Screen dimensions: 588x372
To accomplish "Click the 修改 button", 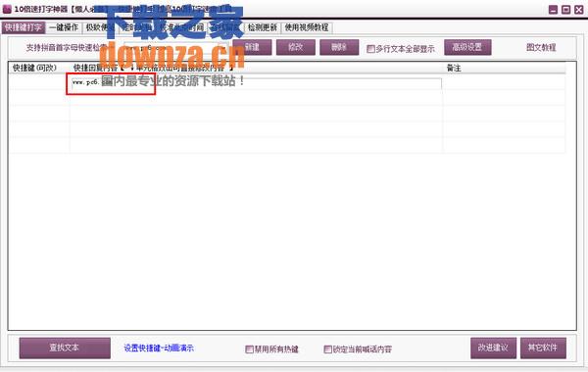I will 296,47.
